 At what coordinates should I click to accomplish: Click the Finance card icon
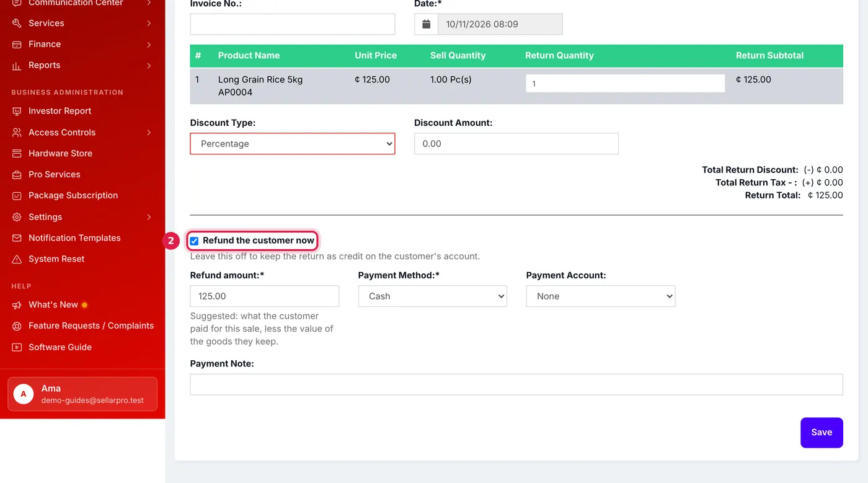coord(17,44)
